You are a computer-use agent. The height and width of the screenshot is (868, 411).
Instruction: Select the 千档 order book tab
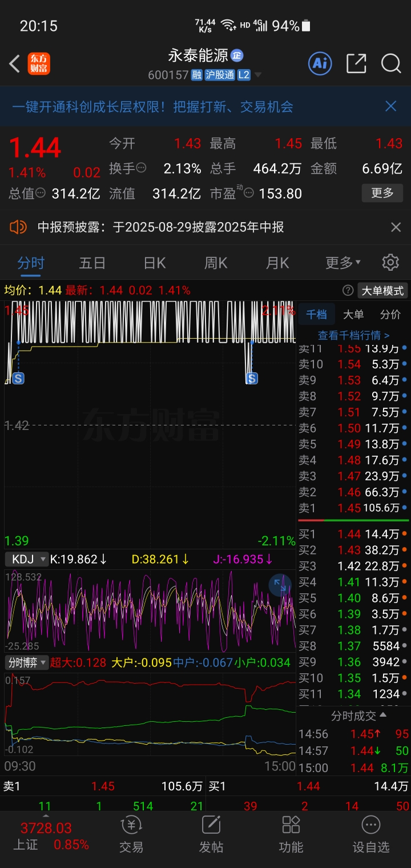pos(316,314)
